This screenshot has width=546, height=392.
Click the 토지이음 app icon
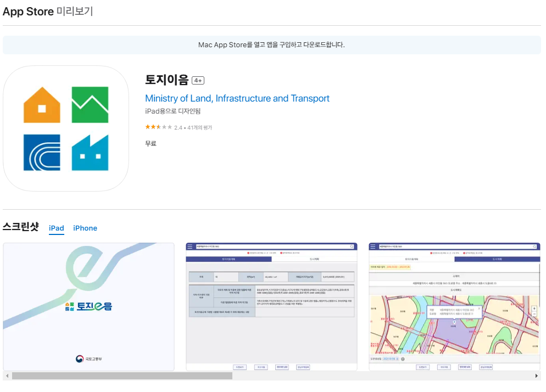(66, 127)
